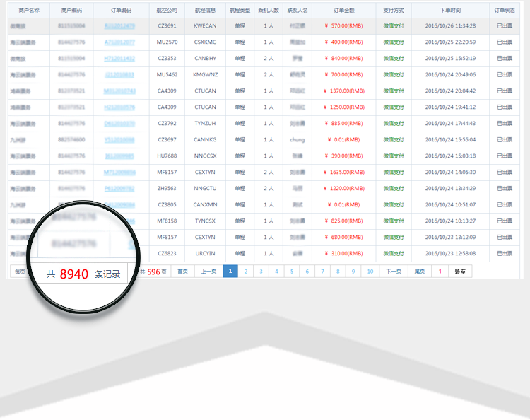Click the 订单金额 column header
530x420 pixels.
pos(343,11)
